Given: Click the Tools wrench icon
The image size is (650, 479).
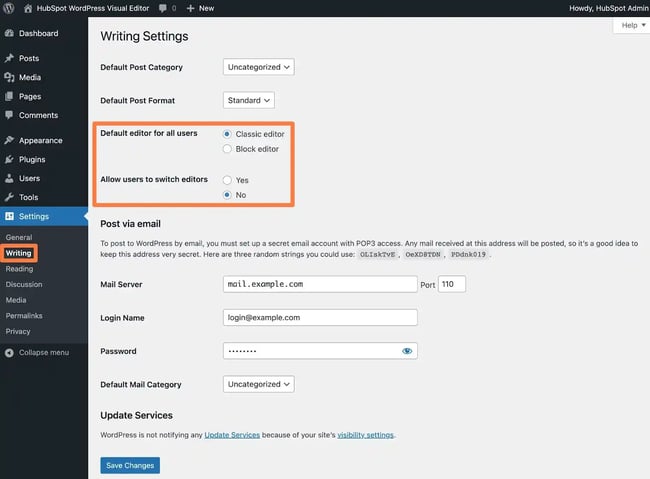Looking at the screenshot, I should click(9, 197).
